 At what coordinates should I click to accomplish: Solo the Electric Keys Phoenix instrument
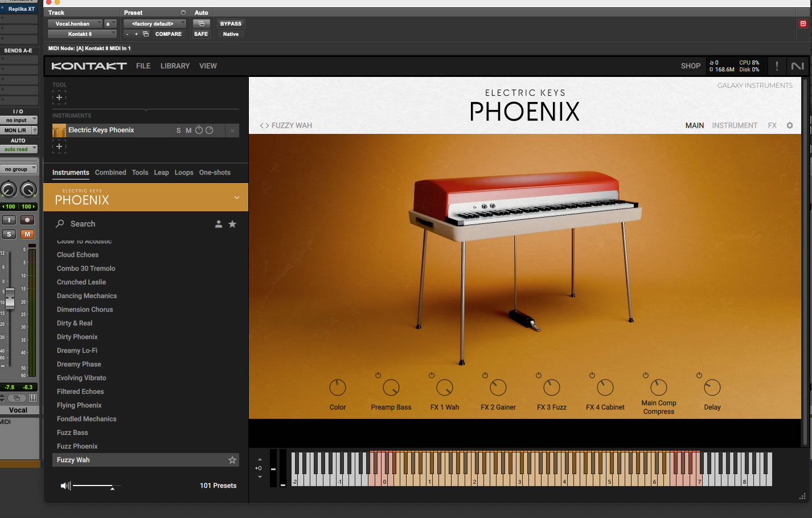point(178,130)
